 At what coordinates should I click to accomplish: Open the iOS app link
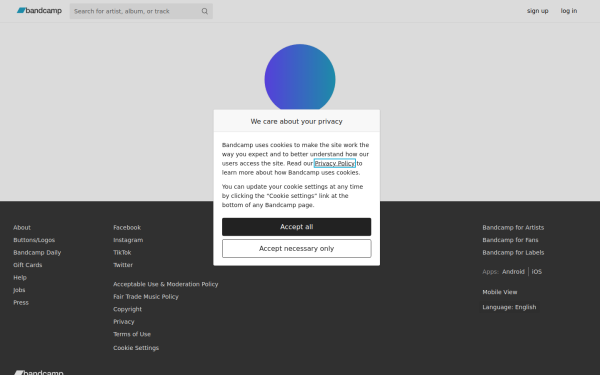pos(536,272)
